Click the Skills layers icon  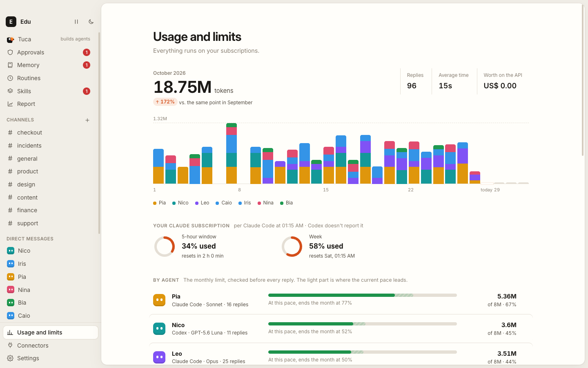point(10,91)
